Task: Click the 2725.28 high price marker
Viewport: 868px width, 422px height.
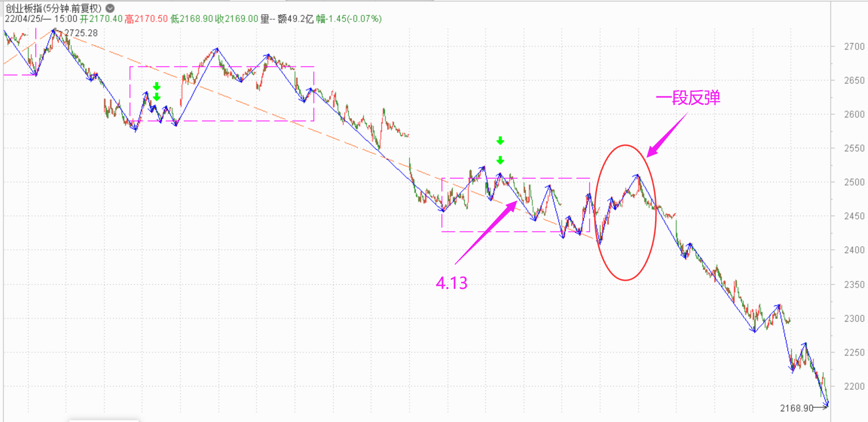Action: (x=81, y=33)
